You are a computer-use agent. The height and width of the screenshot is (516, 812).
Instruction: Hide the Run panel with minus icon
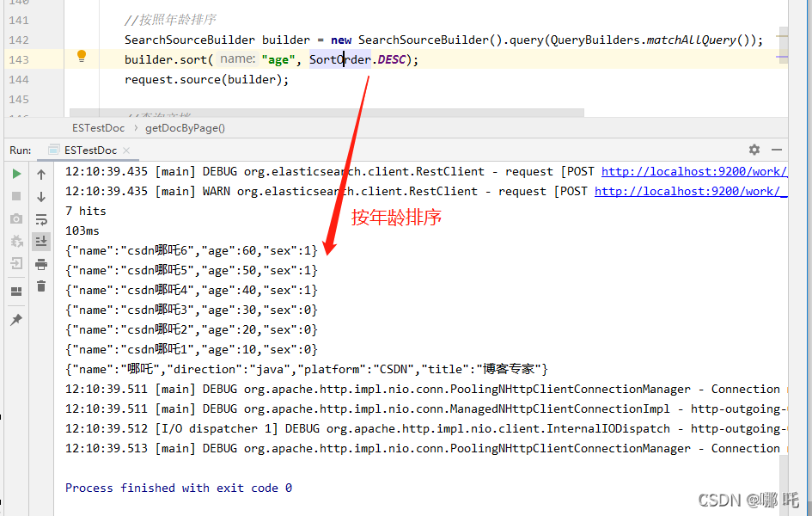click(x=777, y=150)
